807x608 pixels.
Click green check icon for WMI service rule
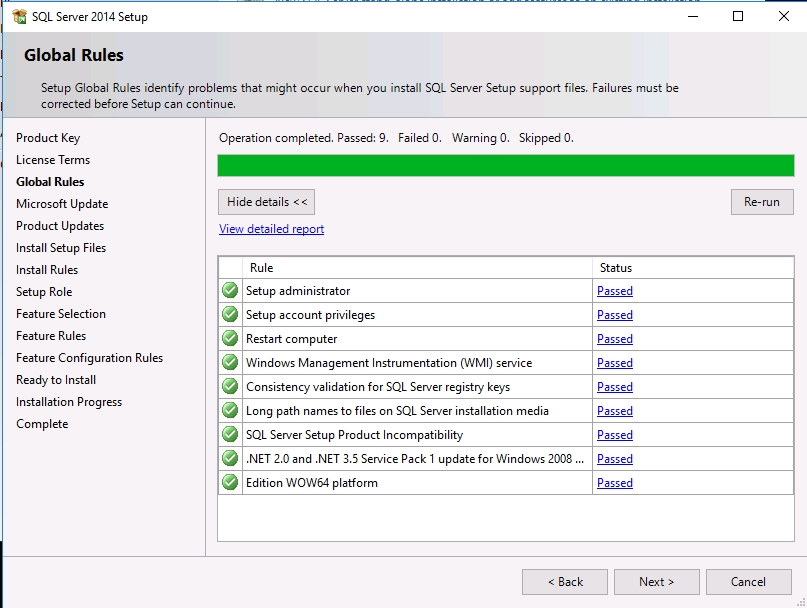pos(230,362)
